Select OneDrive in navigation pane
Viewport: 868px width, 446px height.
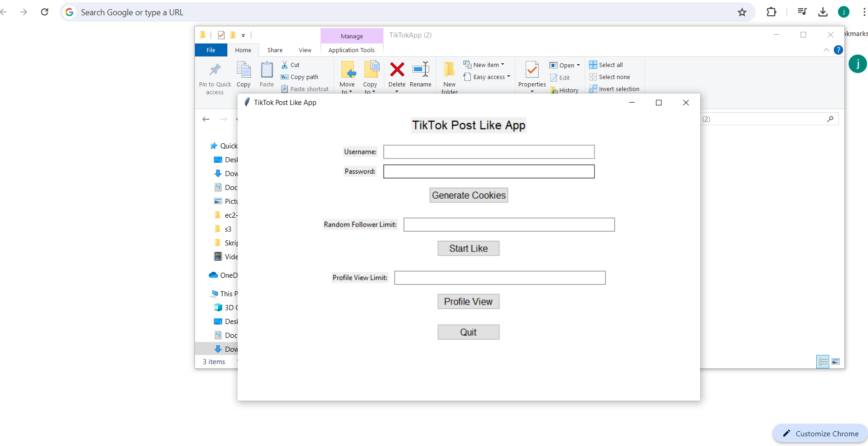tap(223, 275)
